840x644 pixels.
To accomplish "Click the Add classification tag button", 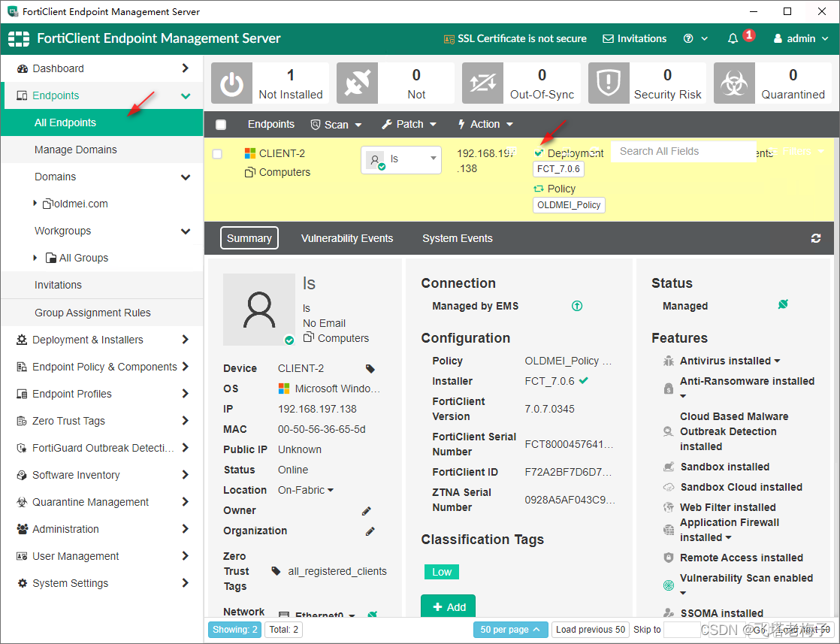I will pos(449,606).
